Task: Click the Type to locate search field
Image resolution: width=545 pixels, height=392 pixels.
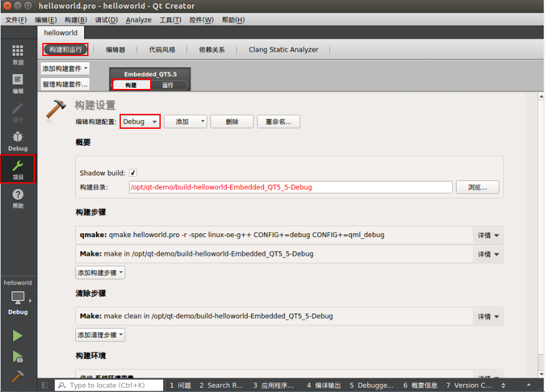Action: click(109, 385)
